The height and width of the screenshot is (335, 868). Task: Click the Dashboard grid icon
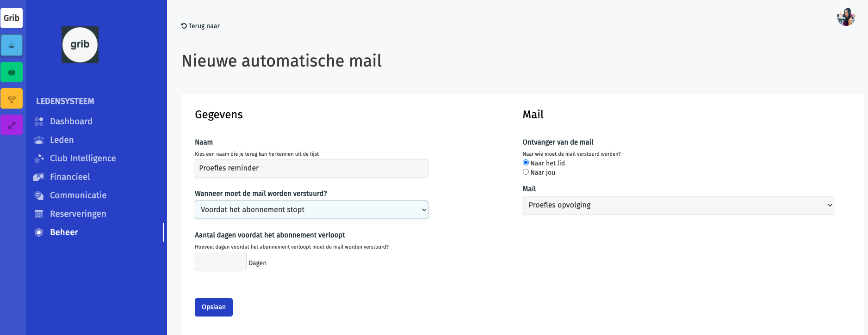tap(39, 122)
